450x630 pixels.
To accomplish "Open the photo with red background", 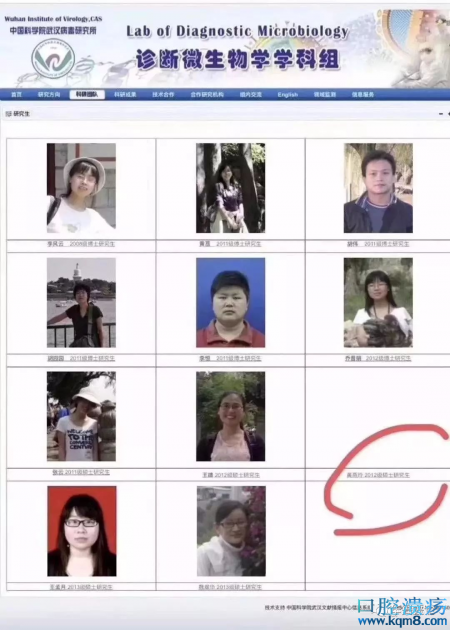I will (x=82, y=531).
